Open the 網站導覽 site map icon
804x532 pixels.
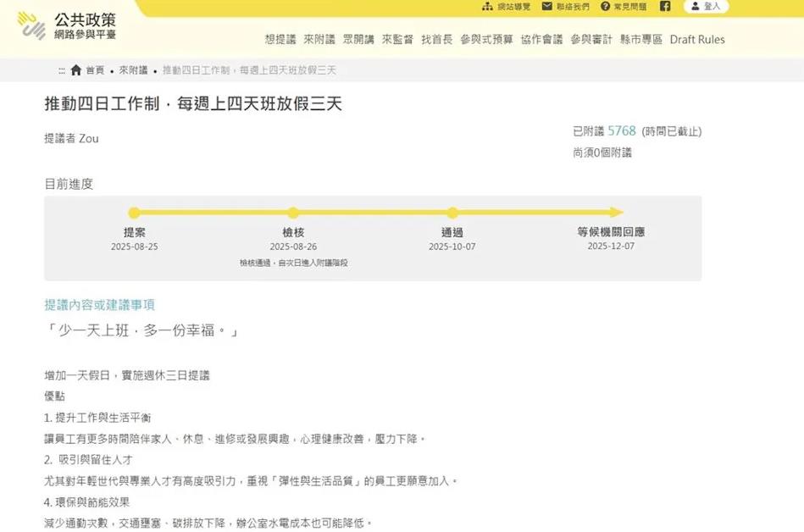click(489, 7)
